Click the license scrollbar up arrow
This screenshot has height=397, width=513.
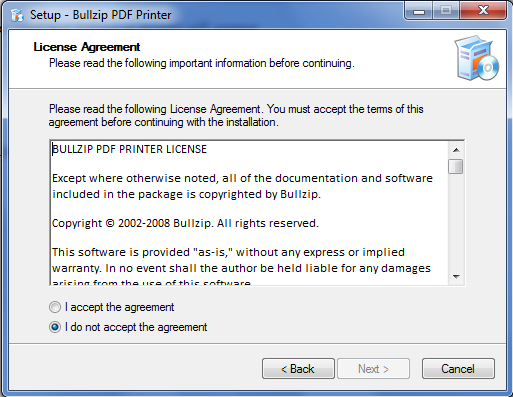[x=456, y=150]
